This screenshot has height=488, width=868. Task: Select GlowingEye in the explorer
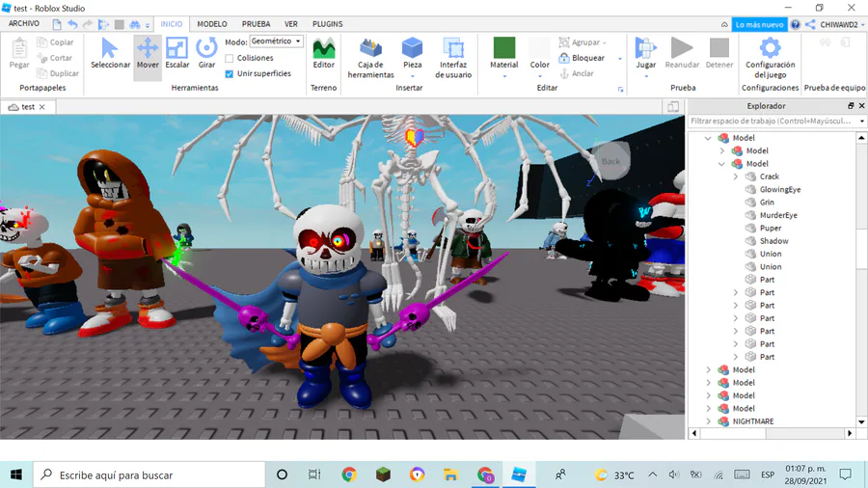pos(780,189)
